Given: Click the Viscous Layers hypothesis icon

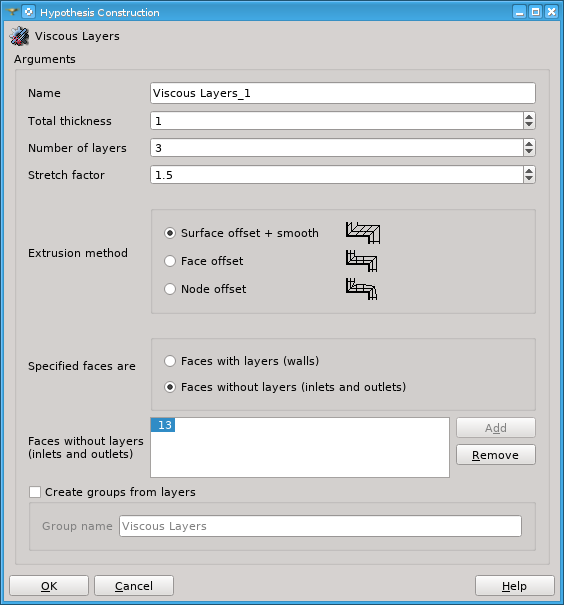Looking at the screenshot, I should 19,36.
